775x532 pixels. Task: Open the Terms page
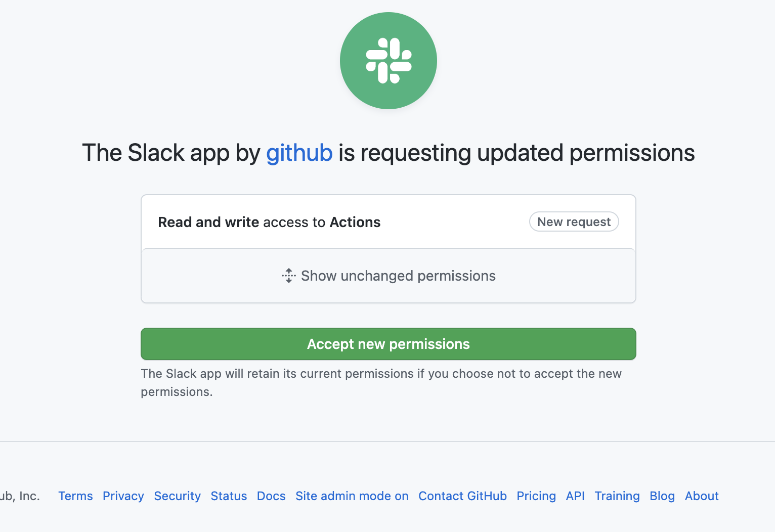pos(75,496)
